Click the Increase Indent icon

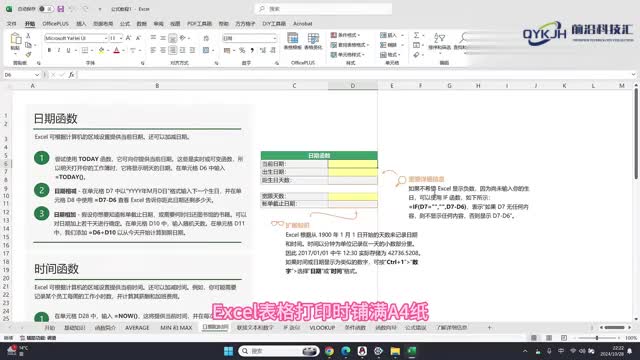[x=192, y=50]
